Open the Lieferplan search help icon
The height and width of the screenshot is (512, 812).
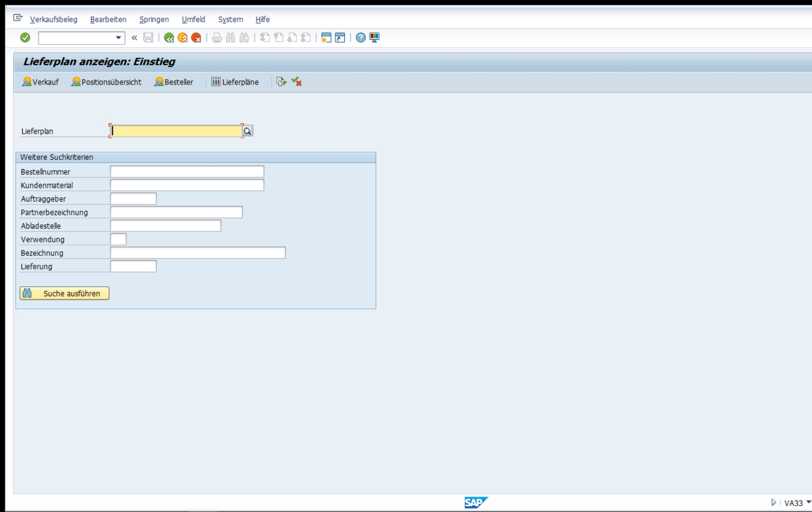(248, 131)
